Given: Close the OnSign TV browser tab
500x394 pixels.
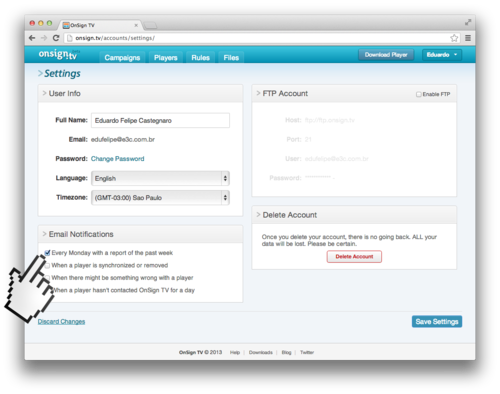Looking at the screenshot, I should coord(136,25).
